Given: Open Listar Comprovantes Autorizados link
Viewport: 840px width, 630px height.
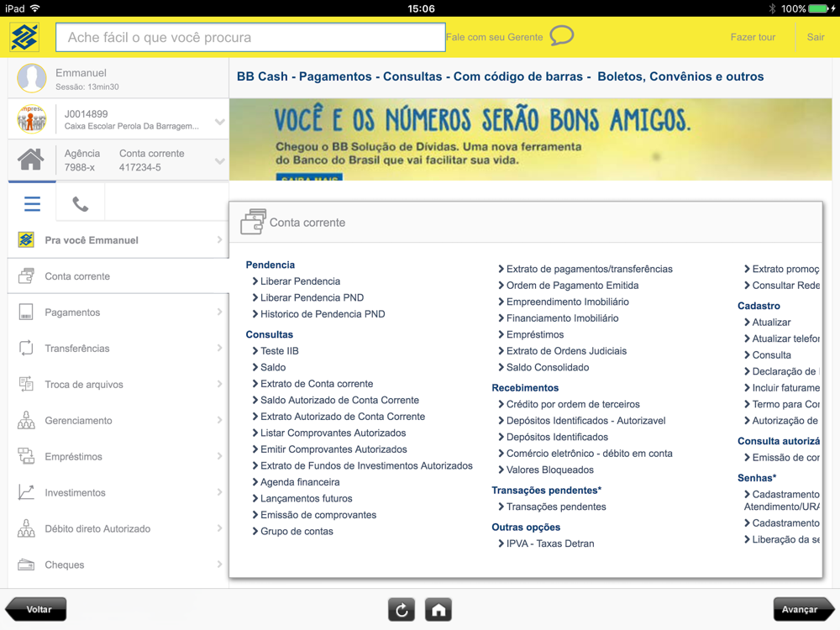Looking at the screenshot, I should click(x=333, y=433).
